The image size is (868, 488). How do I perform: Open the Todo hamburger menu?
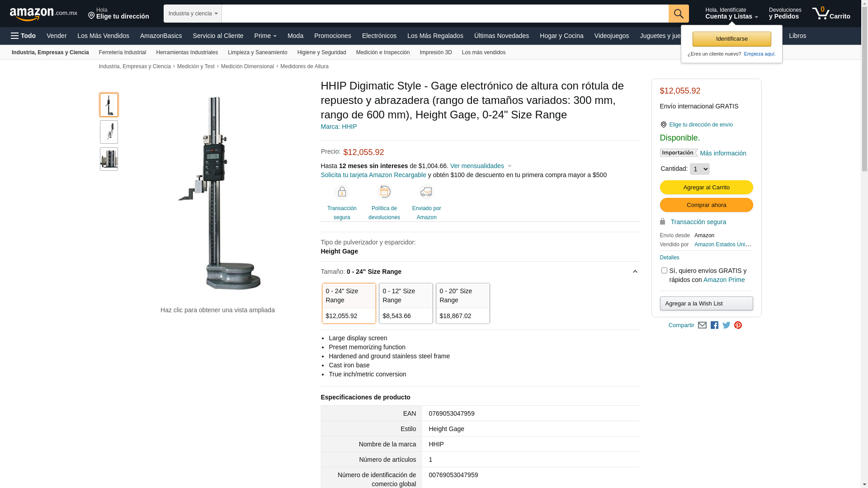[x=24, y=36]
